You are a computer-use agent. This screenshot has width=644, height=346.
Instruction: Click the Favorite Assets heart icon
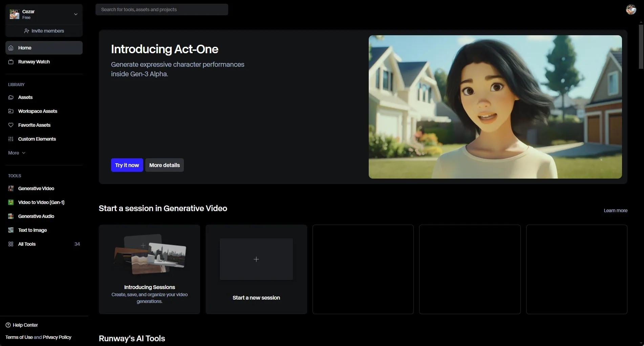pyautogui.click(x=11, y=125)
